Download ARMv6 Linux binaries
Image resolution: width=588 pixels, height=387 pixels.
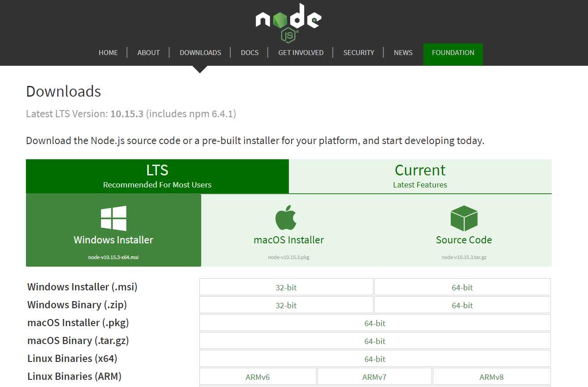click(x=258, y=377)
